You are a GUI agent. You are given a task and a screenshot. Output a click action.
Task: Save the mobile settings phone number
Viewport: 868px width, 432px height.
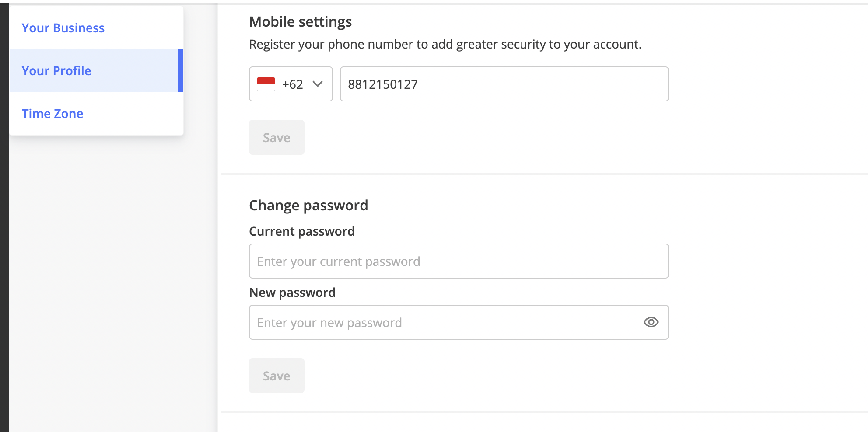point(276,137)
